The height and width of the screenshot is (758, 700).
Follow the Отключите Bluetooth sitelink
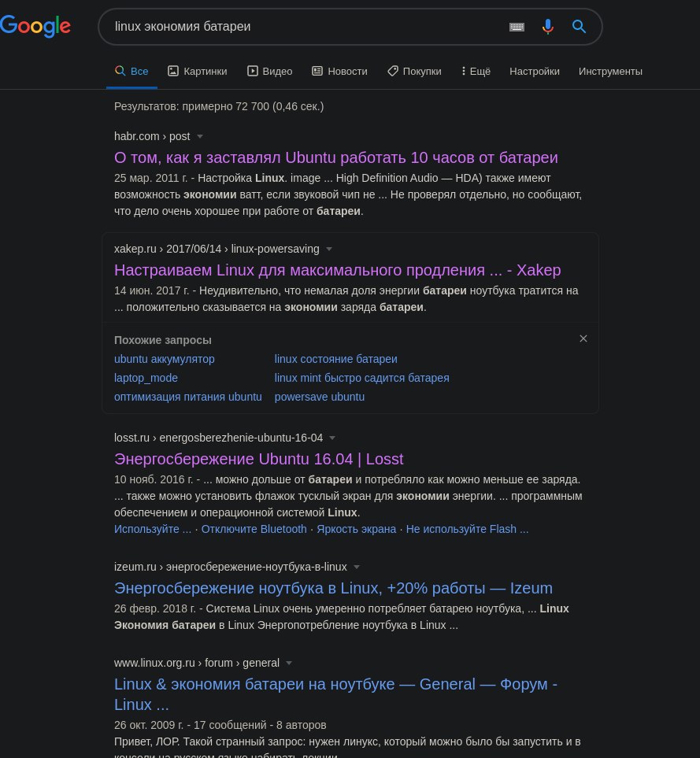coord(254,529)
